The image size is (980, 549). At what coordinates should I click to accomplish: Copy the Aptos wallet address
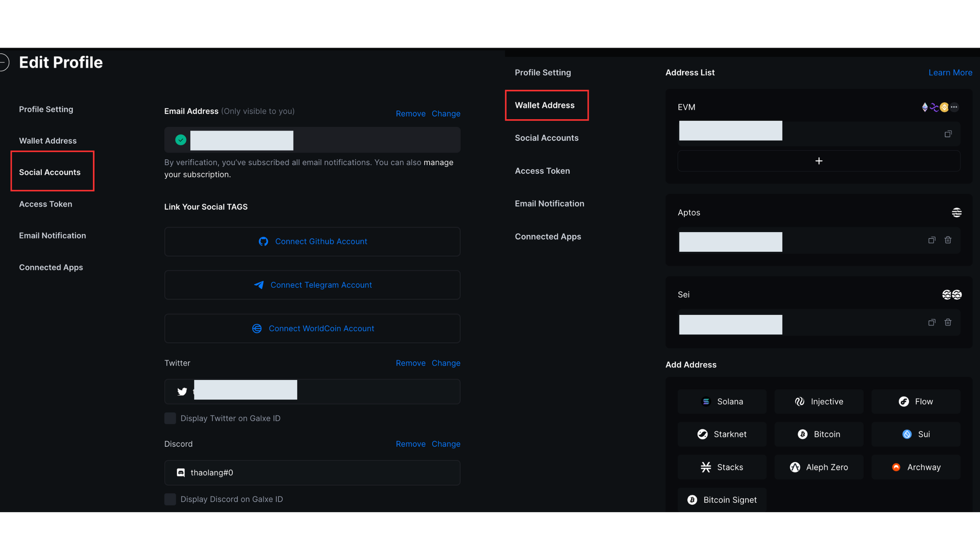[931, 240]
